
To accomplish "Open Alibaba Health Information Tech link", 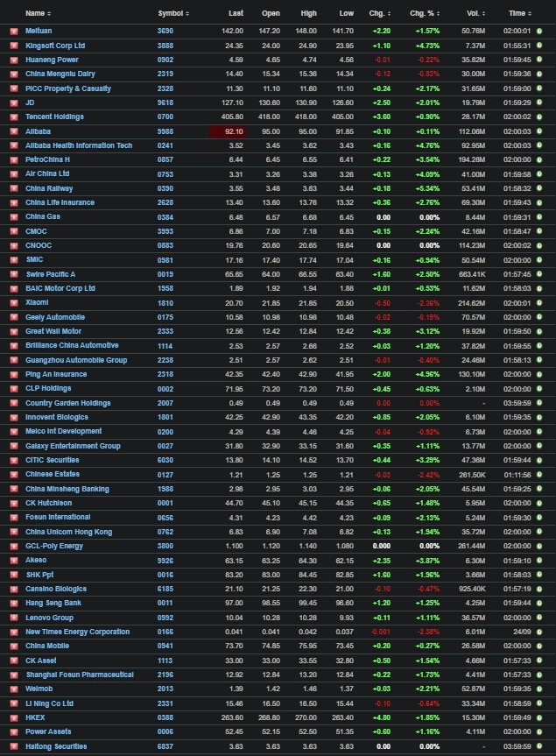I will coord(79,145).
